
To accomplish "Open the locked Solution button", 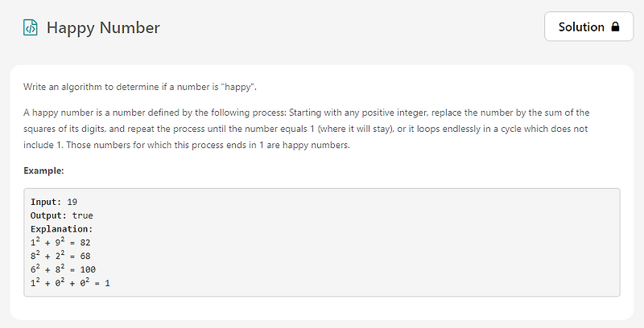I will (x=588, y=27).
